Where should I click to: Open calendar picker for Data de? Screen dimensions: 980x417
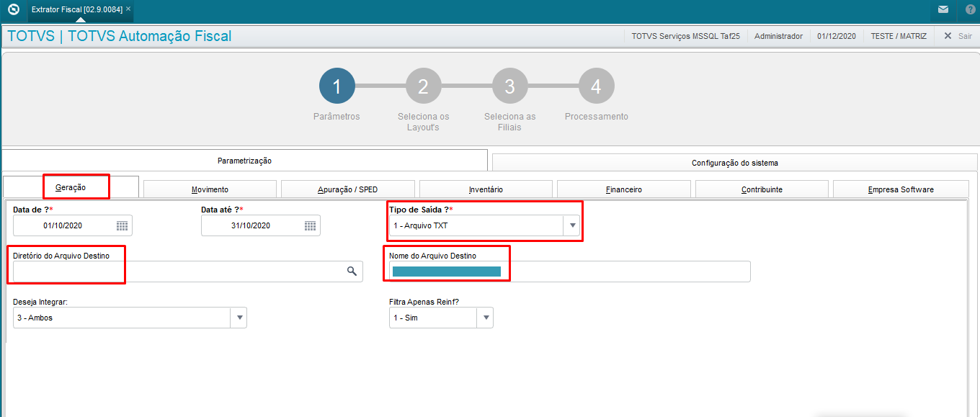(x=122, y=225)
